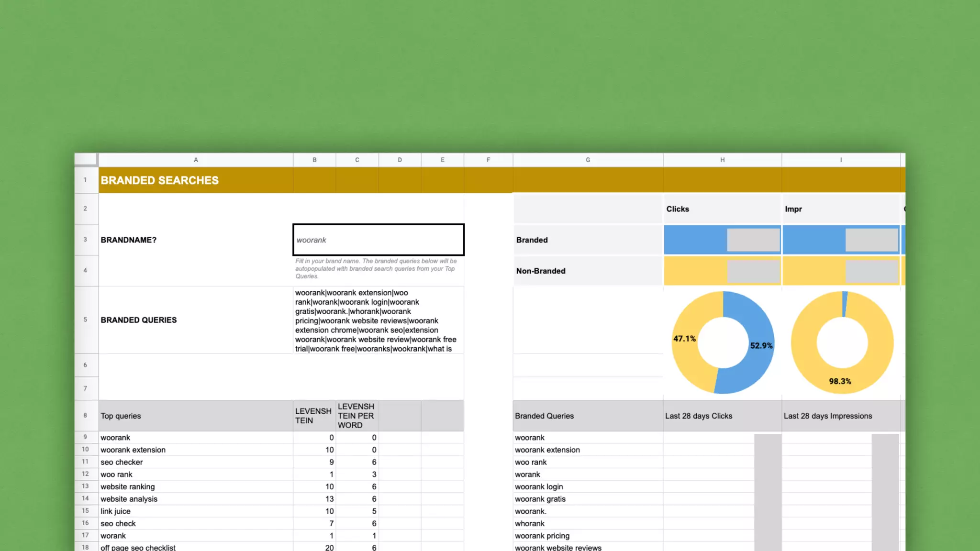The width and height of the screenshot is (980, 551).
Task: Select column G header
Action: [x=588, y=160]
